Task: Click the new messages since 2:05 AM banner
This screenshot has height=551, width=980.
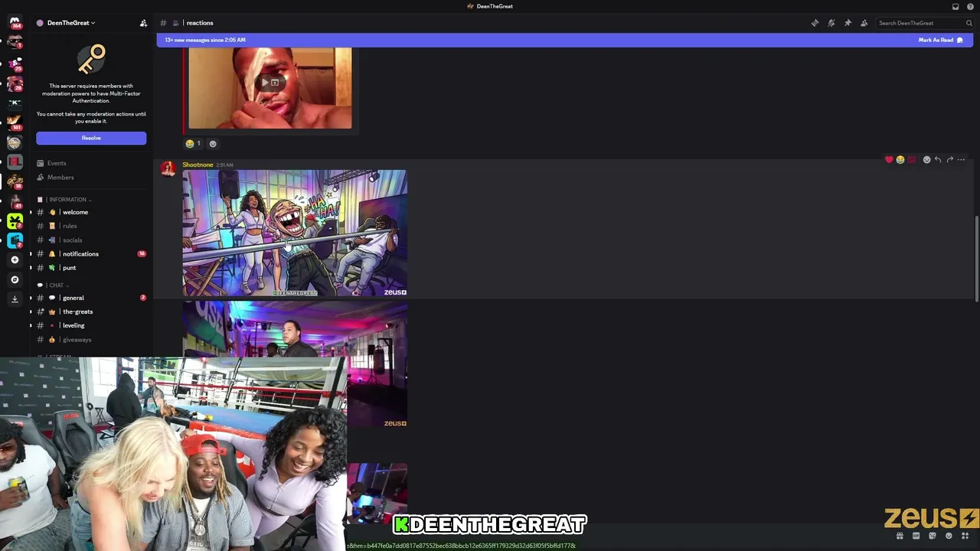Action: click(565, 40)
